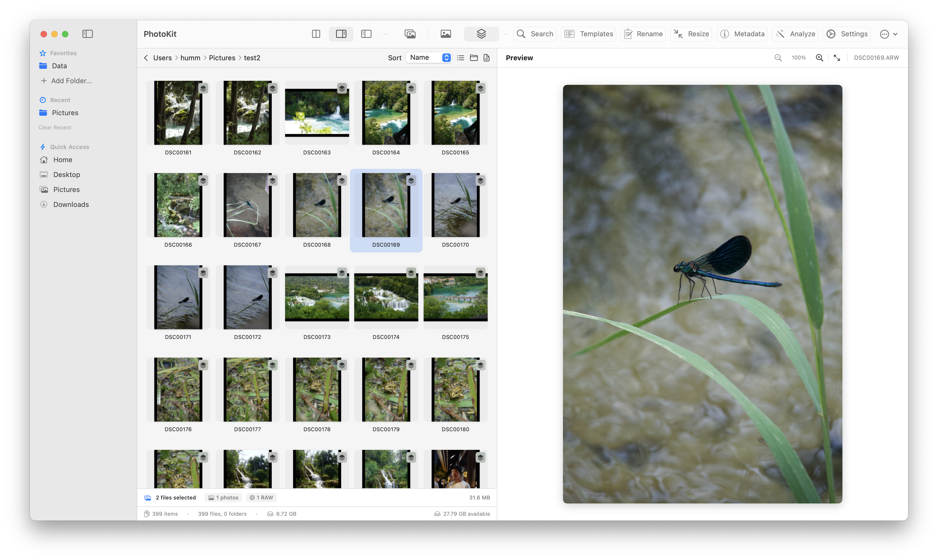938x560 pixels.
Task: Open the Analyze tool
Action: [795, 34]
